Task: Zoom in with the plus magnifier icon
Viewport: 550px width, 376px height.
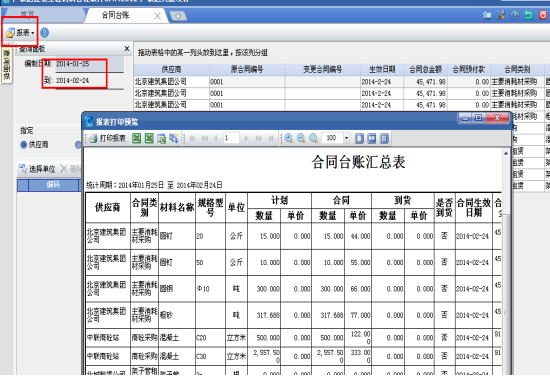Action: [289, 138]
